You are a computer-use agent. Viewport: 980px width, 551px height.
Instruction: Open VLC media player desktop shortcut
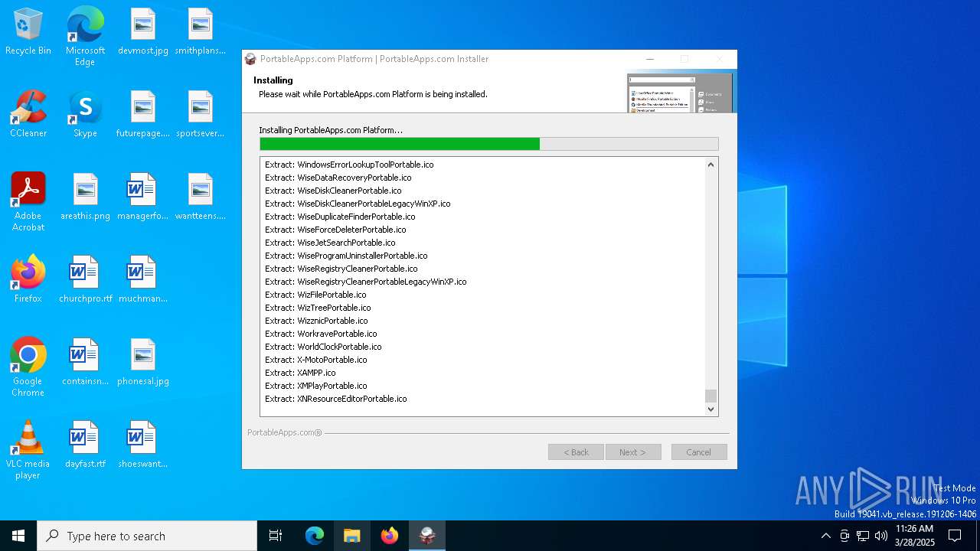pos(28,450)
